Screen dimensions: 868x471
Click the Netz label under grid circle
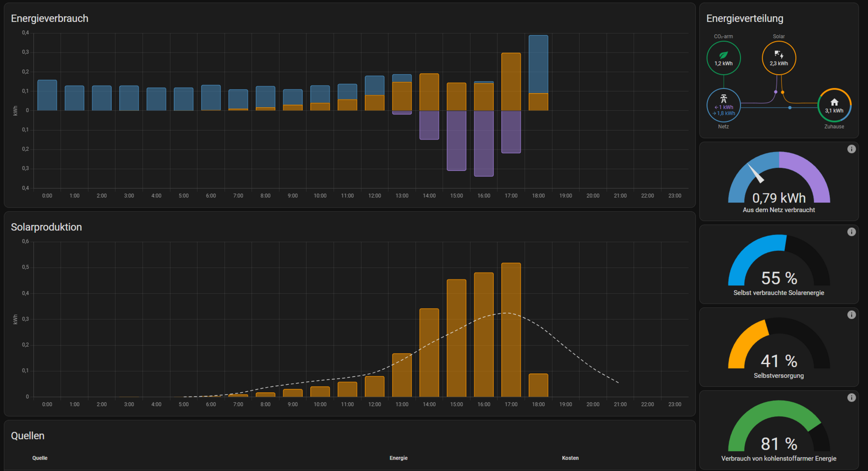723,127
